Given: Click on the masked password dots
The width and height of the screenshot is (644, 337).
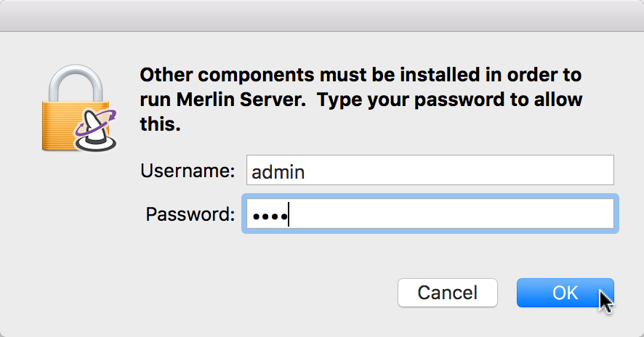Looking at the screenshot, I should click(x=270, y=216).
